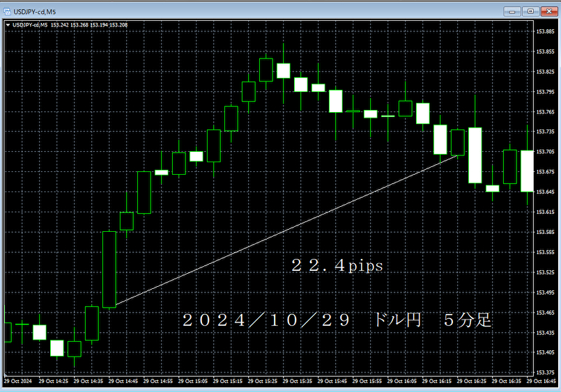Image resolution: width=561 pixels, height=392 pixels.
Task: Click the 29 Oct 15:15 time axis label
Action: (228, 381)
